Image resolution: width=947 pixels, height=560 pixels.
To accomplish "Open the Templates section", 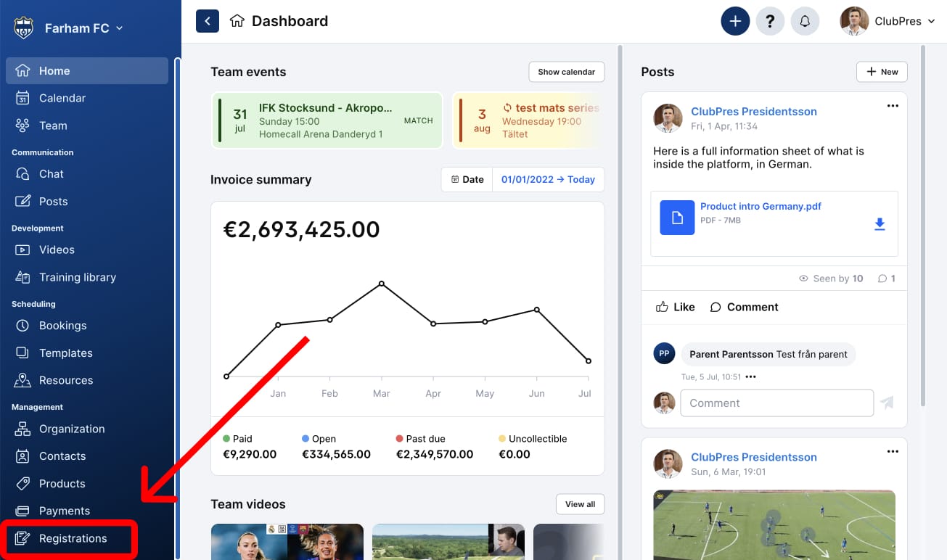I will (66, 353).
